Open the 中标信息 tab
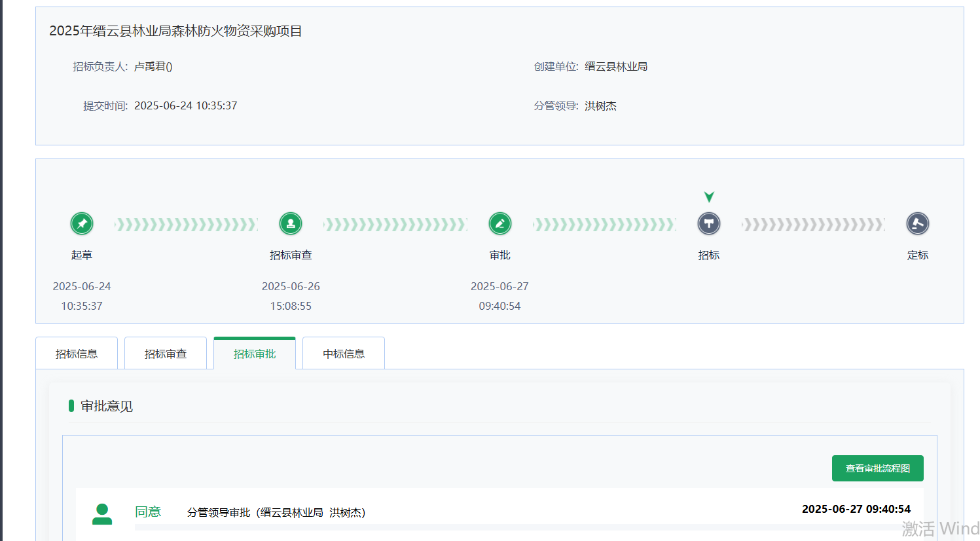Viewport: 980px width, 541px height. tap(344, 354)
